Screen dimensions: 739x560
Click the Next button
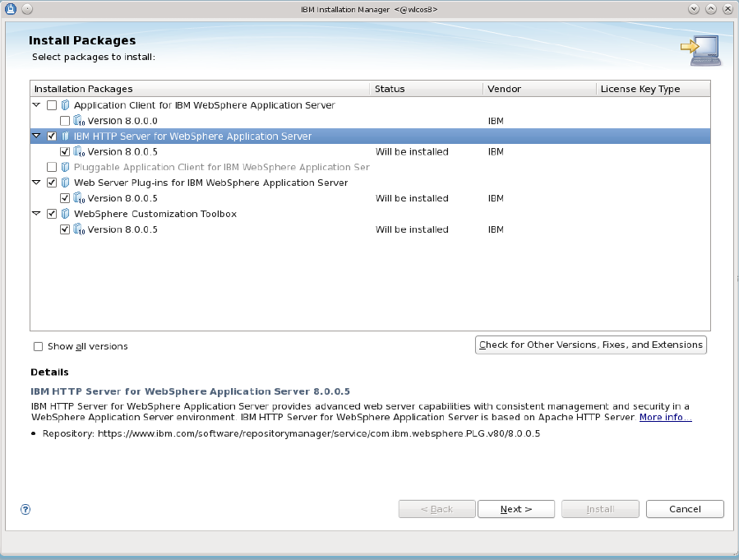point(516,509)
